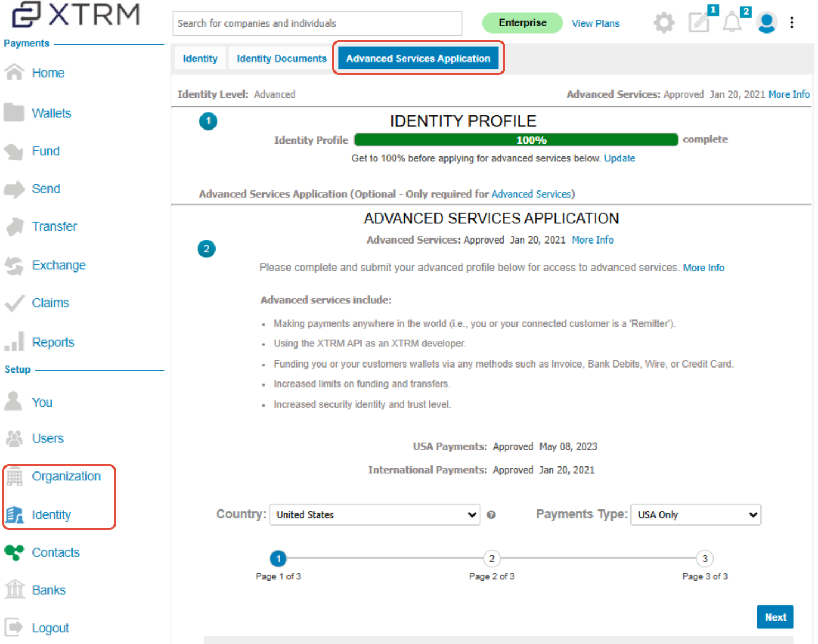This screenshot has width=818, height=644.
Task: Click the Send arrow icon
Action: tap(15, 189)
